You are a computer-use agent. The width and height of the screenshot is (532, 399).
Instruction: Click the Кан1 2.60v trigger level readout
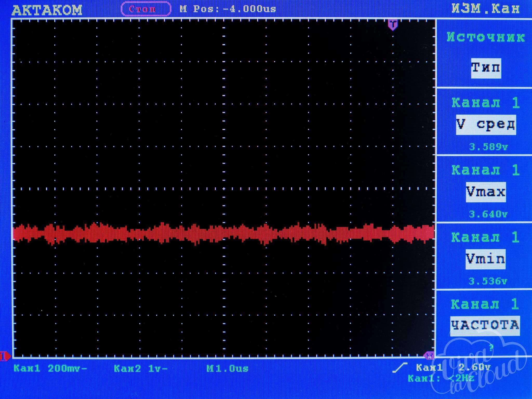tap(453, 367)
